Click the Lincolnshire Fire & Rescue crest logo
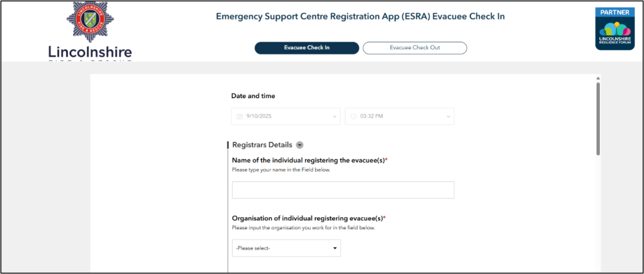644x274 pixels. point(91,23)
